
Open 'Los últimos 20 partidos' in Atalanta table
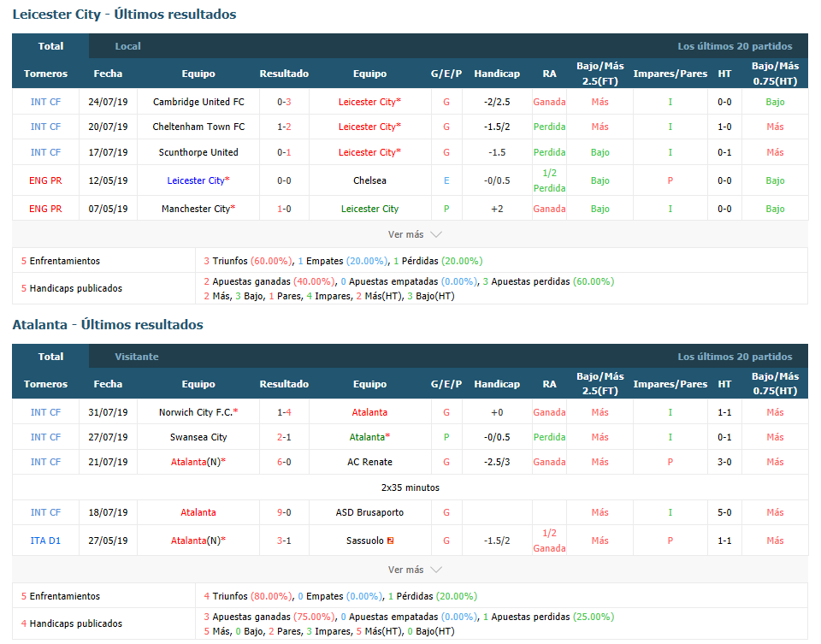[x=735, y=357]
